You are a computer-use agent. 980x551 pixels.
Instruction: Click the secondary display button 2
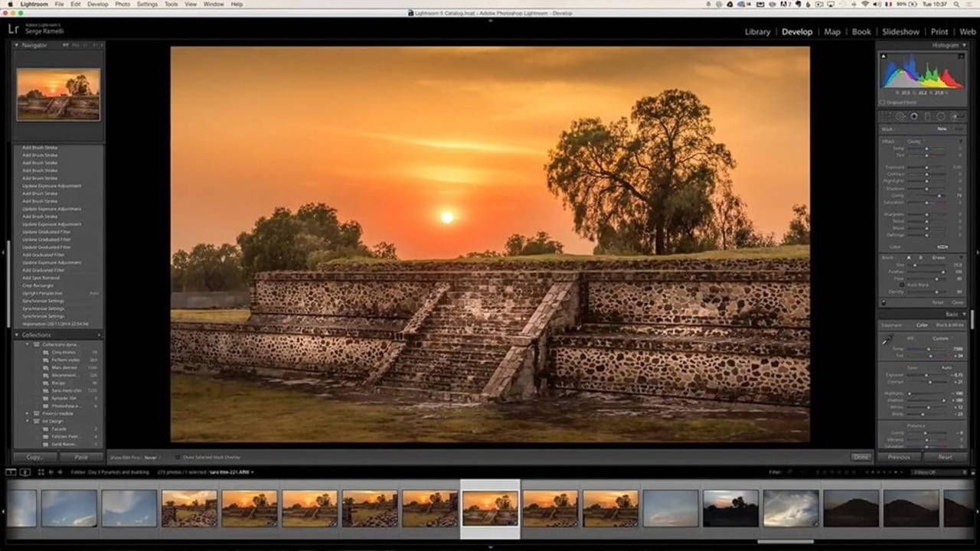[x=25, y=472]
